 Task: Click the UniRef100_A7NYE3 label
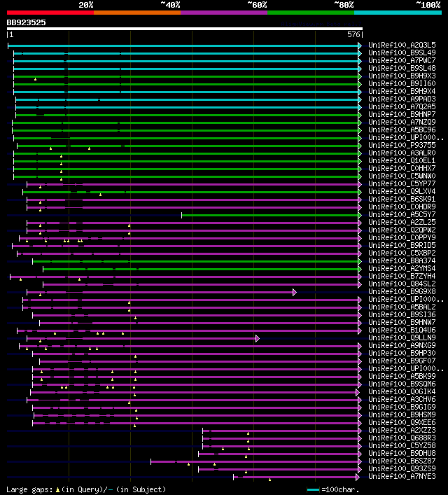click(x=402, y=476)
